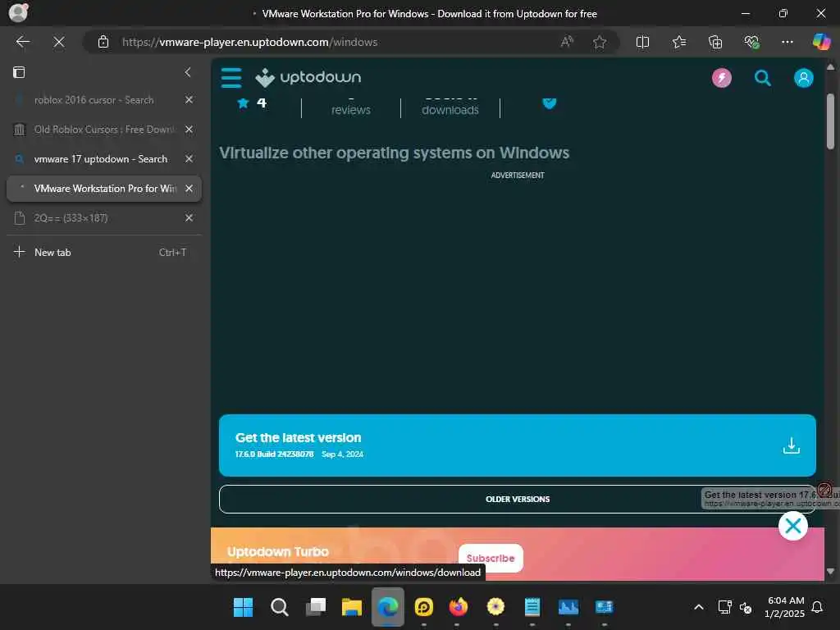The height and width of the screenshot is (630, 840).
Task: Go to Uptodown home via logo
Action: (308, 78)
